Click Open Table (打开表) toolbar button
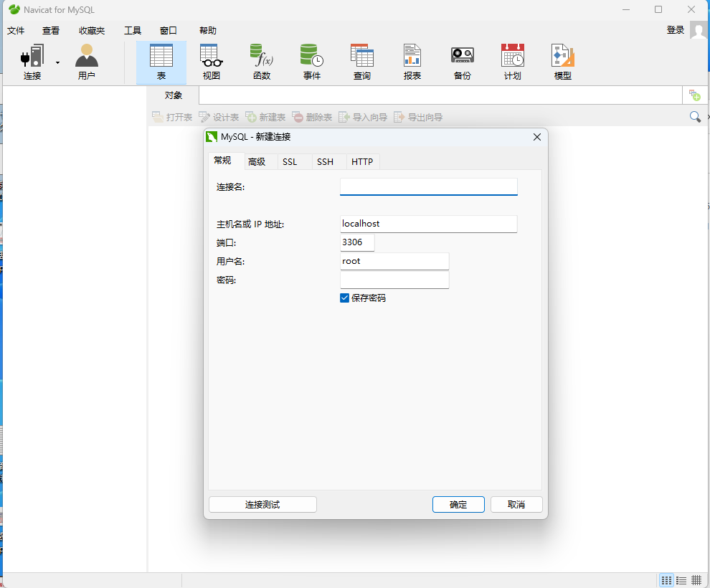This screenshot has height=588, width=710. tap(172, 117)
